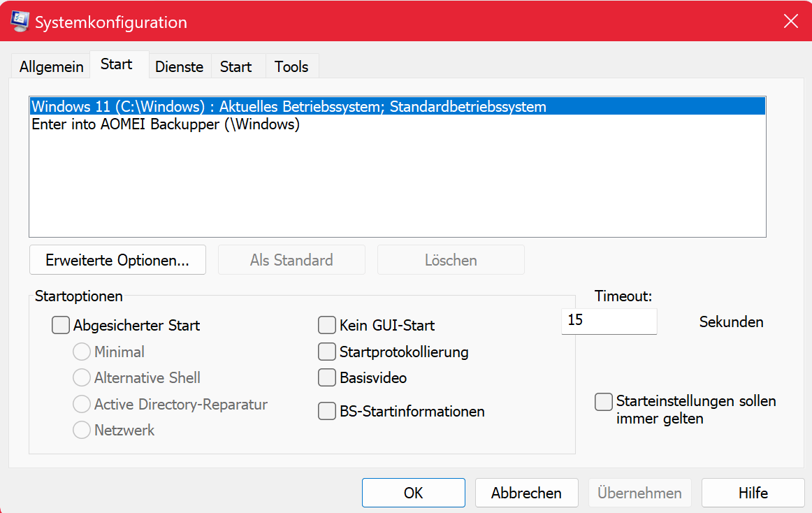This screenshot has width=812, height=513.
Task: Enable Abgesicherter Start checkbox
Action: [x=61, y=326]
